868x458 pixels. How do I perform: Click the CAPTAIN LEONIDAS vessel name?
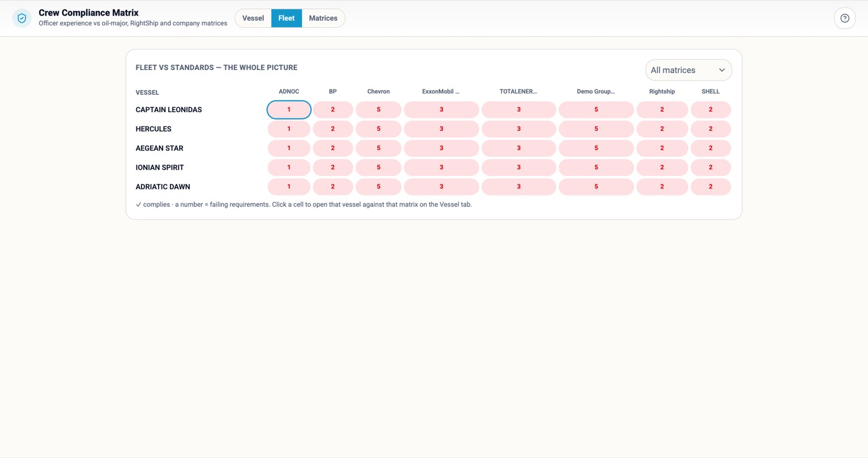click(169, 110)
